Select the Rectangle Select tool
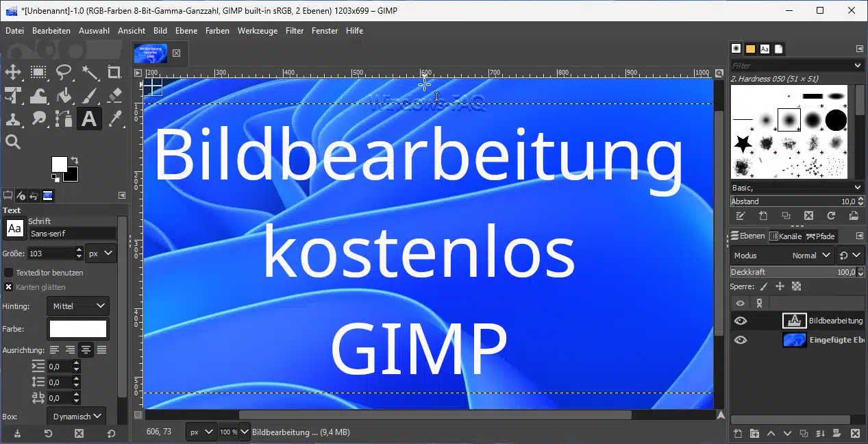868x444 pixels. tap(38, 72)
